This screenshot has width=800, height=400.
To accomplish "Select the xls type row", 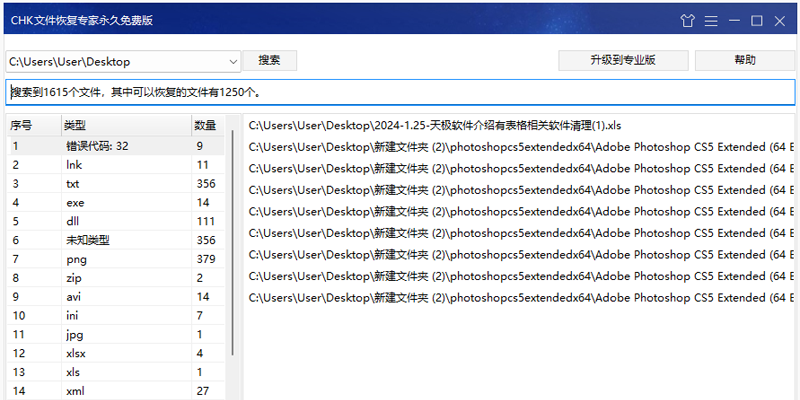I will (116, 372).
